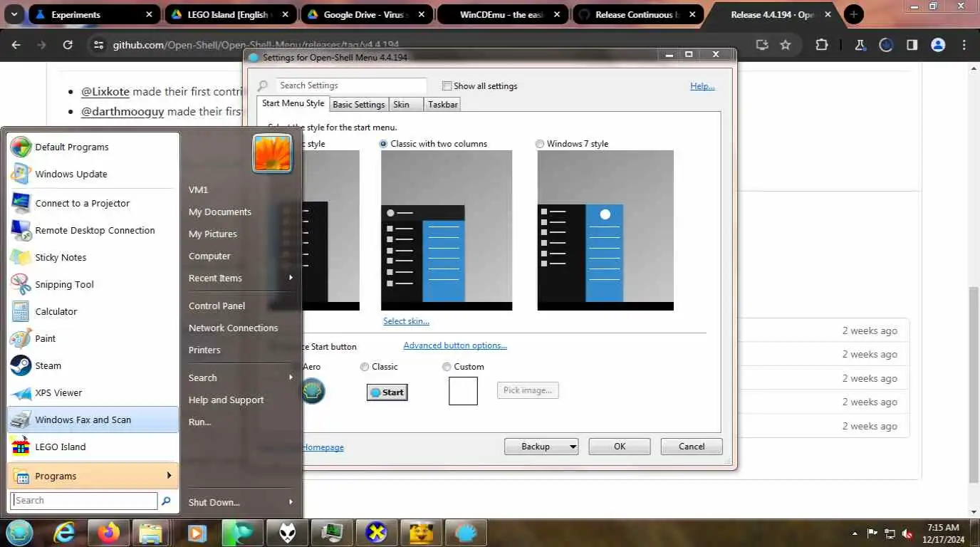
Task: Click the Start orb on the taskbar
Action: [x=18, y=532]
